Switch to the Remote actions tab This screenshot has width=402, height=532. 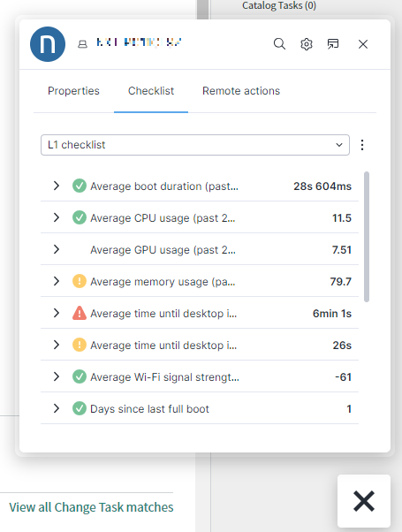(x=241, y=91)
